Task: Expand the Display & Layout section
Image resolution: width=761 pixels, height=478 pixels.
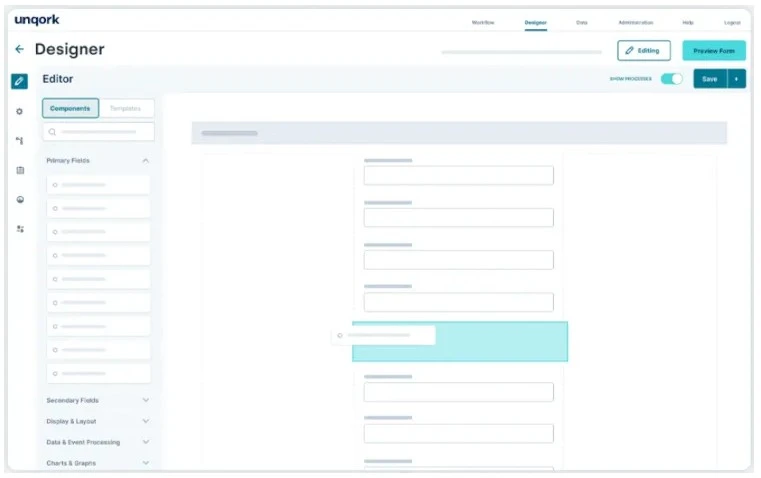Action: (146, 421)
